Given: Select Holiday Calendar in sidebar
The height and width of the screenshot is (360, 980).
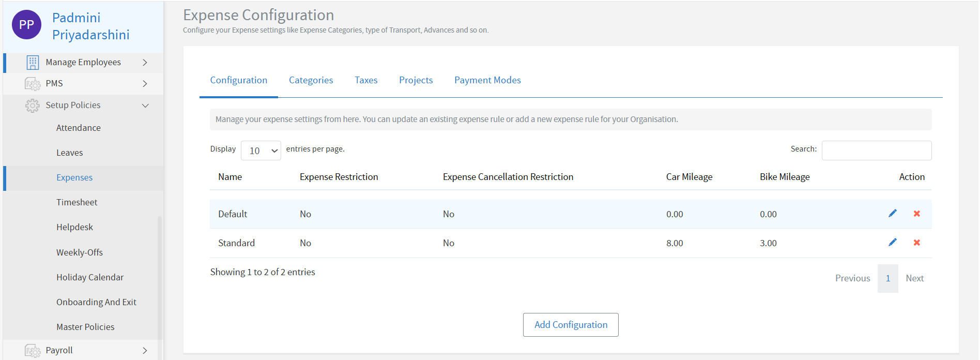Looking at the screenshot, I should 90,277.
